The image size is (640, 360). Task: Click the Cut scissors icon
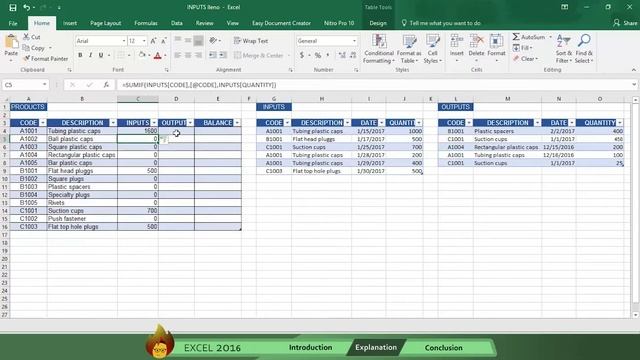pos(27,37)
